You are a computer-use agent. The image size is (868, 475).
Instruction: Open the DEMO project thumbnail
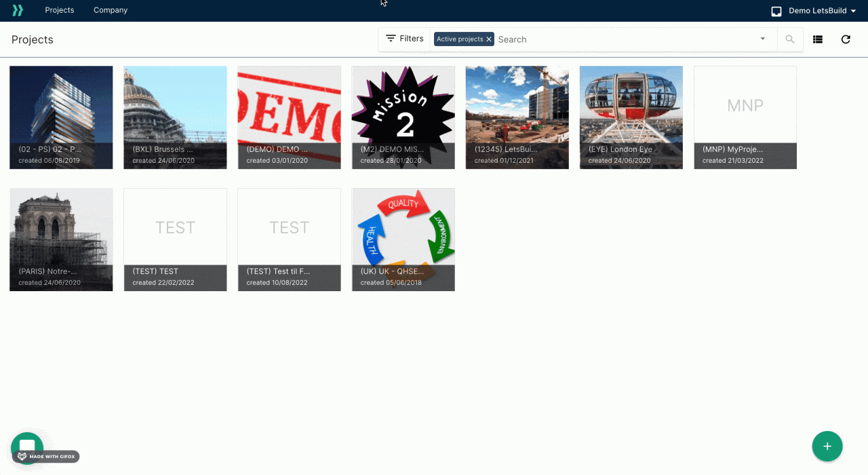(289, 117)
